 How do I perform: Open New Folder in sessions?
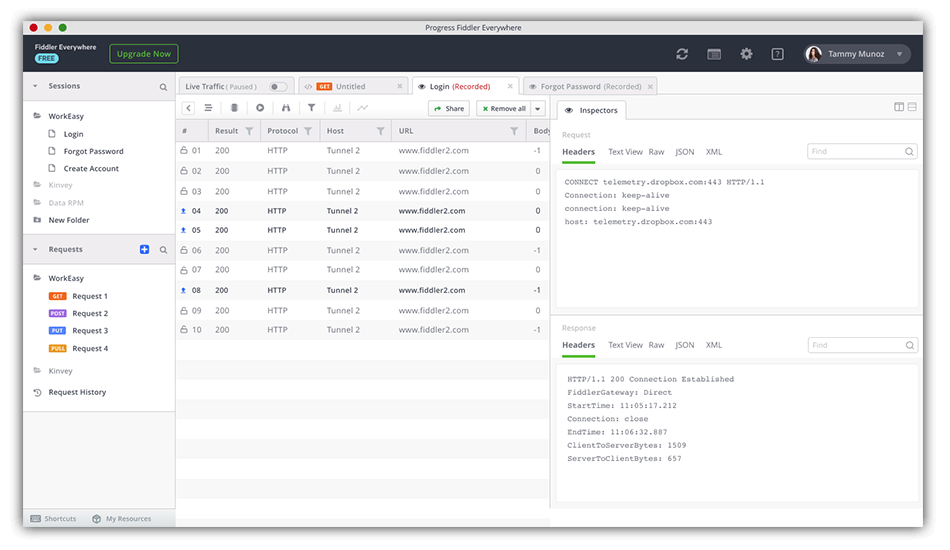pos(68,220)
